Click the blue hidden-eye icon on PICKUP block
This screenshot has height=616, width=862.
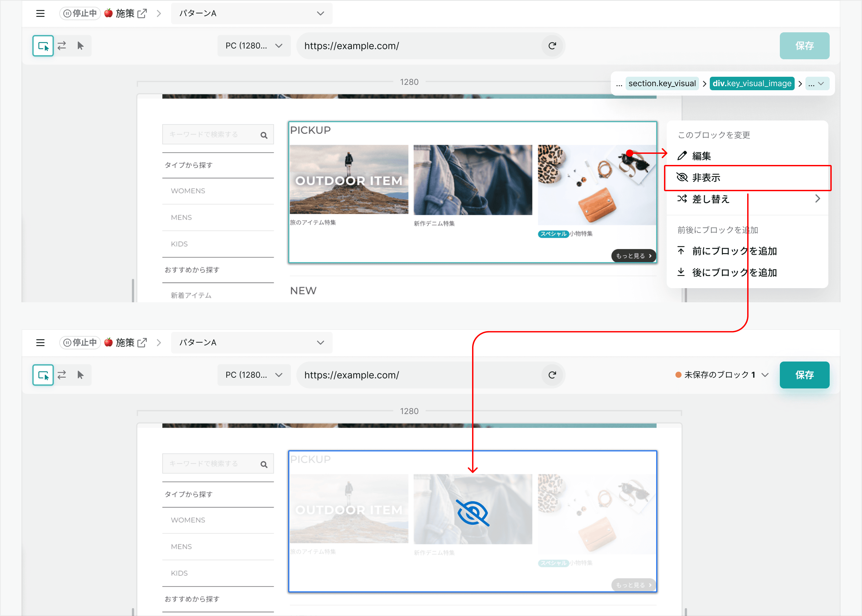tap(472, 513)
